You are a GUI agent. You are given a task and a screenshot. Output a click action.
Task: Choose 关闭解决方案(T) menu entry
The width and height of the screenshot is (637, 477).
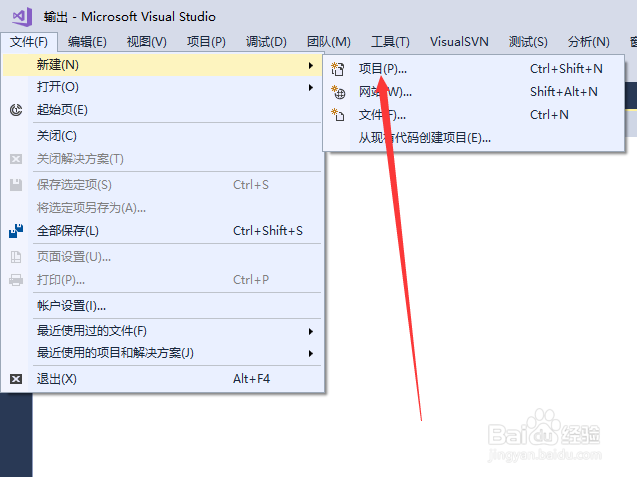coord(163,159)
